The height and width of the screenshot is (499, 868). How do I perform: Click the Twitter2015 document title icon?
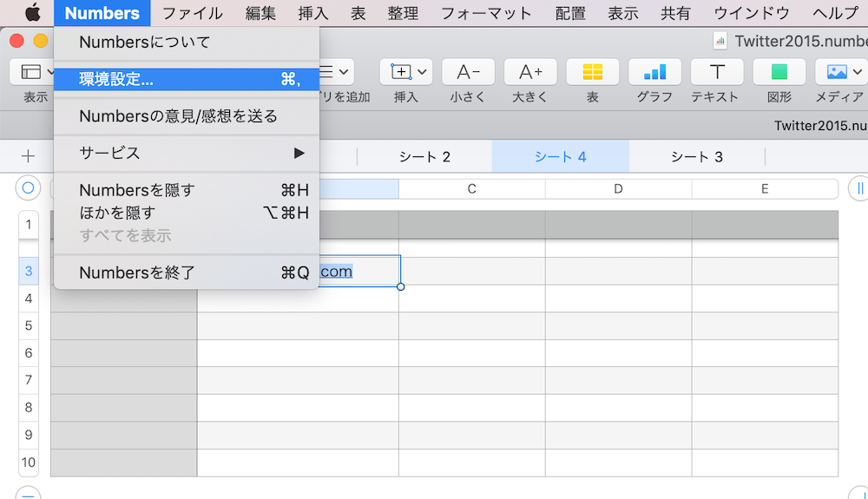pyautogui.click(x=720, y=41)
